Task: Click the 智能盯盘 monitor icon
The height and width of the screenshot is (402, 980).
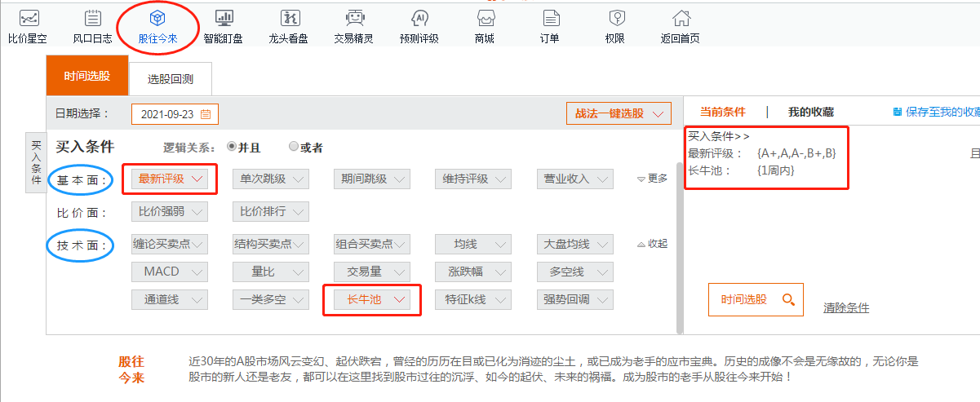Action: pos(223,20)
